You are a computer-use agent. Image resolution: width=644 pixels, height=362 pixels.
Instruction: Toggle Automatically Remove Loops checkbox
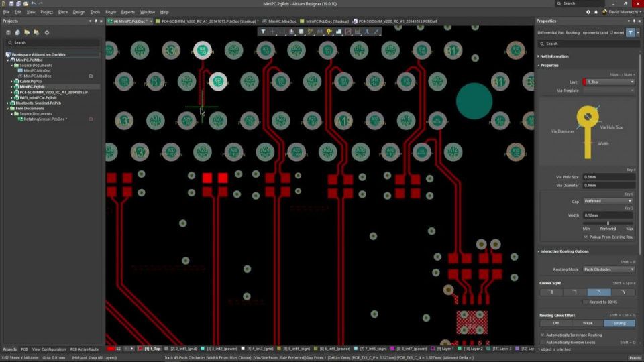[x=543, y=342]
